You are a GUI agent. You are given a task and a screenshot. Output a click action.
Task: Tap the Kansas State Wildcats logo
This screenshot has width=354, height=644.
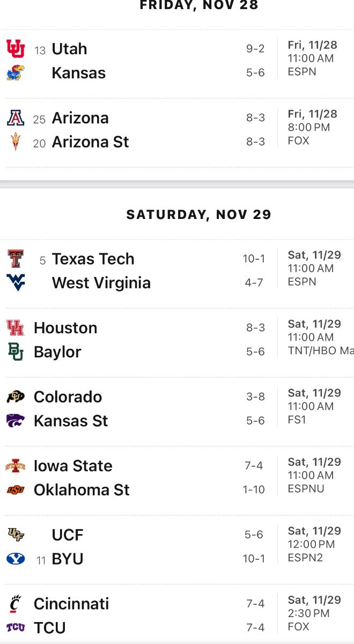[x=16, y=421]
